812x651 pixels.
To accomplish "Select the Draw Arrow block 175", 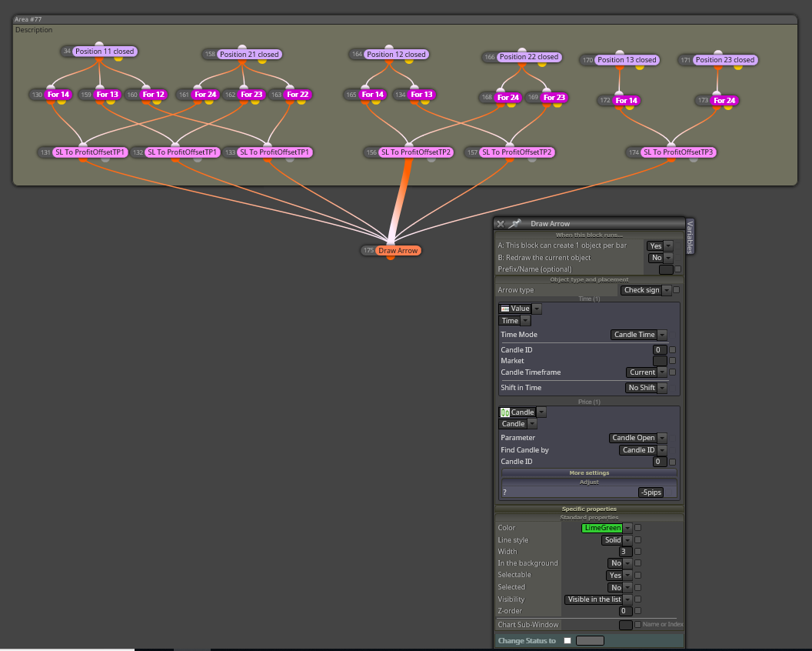I will pyautogui.click(x=398, y=250).
